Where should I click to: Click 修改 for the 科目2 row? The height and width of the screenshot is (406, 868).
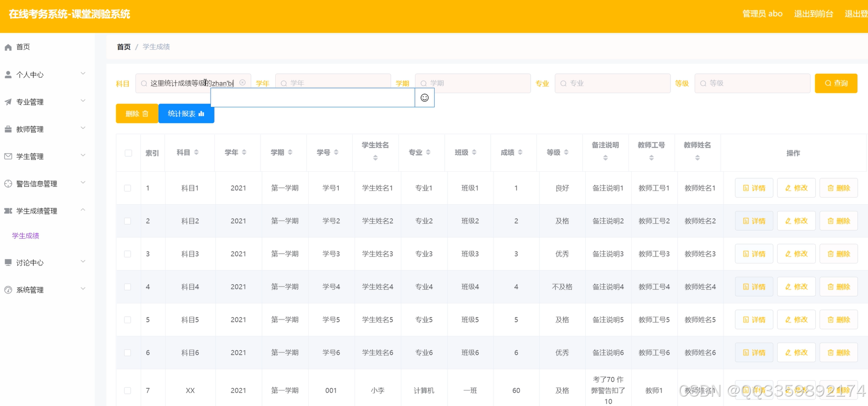click(x=796, y=221)
